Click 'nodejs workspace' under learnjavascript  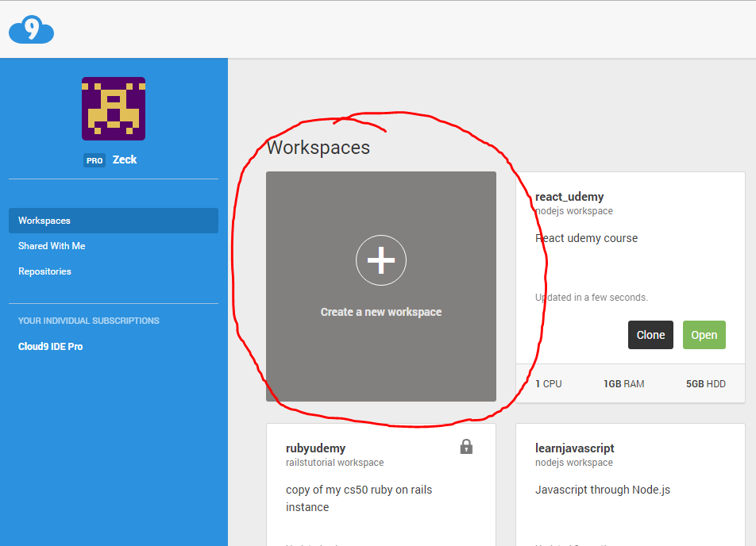573,463
